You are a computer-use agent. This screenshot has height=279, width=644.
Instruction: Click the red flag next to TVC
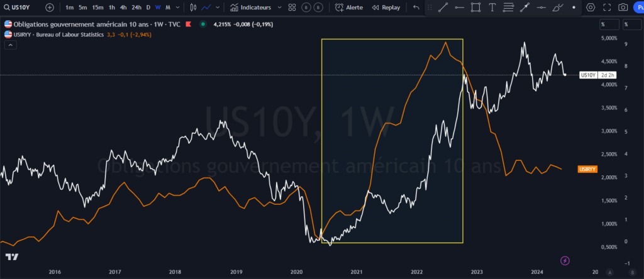(189, 25)
